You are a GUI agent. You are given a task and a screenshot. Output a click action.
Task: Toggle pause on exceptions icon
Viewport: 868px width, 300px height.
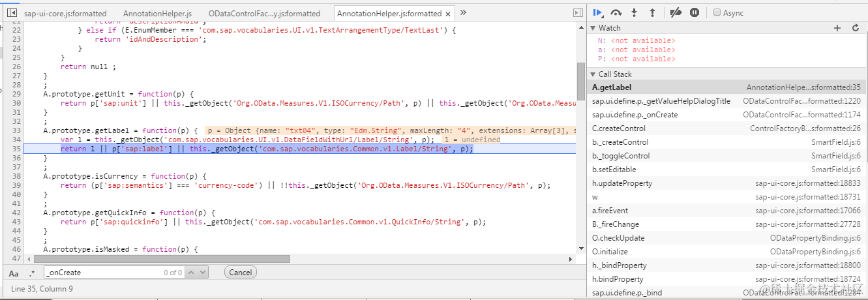[695, 12]
